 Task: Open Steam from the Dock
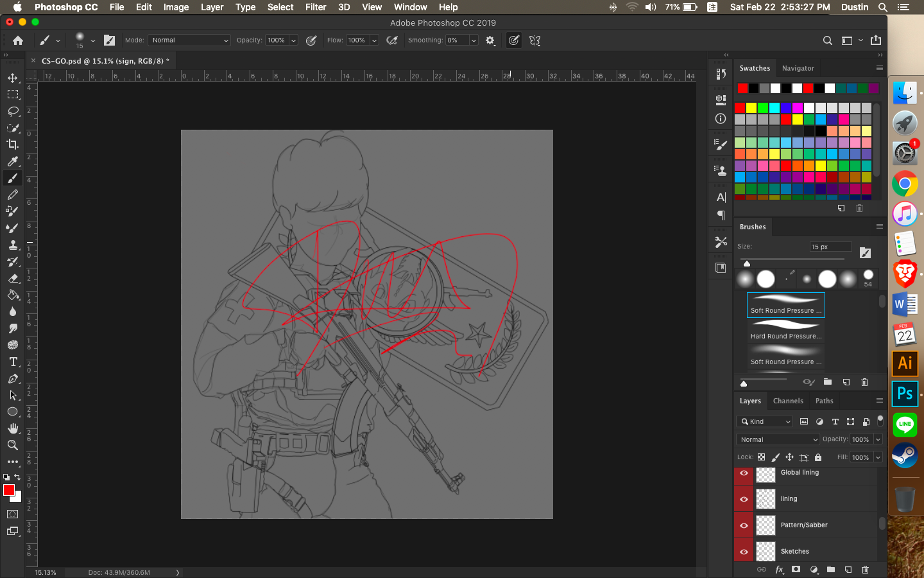coord(905,455)
